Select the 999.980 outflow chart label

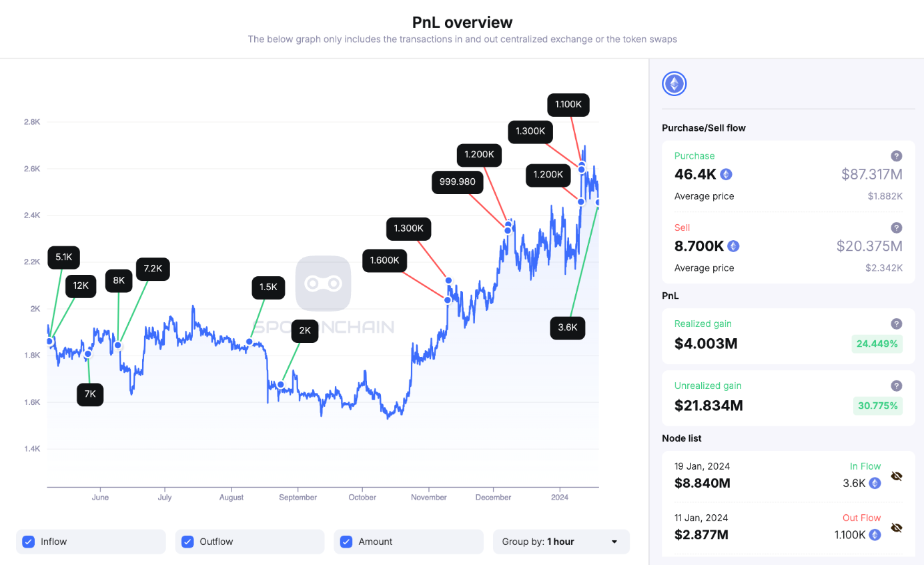point(458,182)
